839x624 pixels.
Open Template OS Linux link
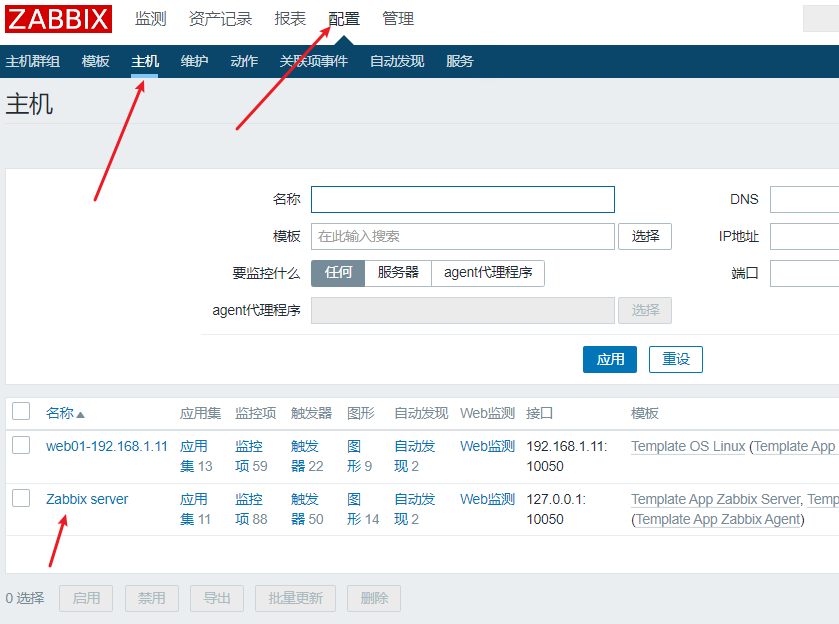coord(688,446)
